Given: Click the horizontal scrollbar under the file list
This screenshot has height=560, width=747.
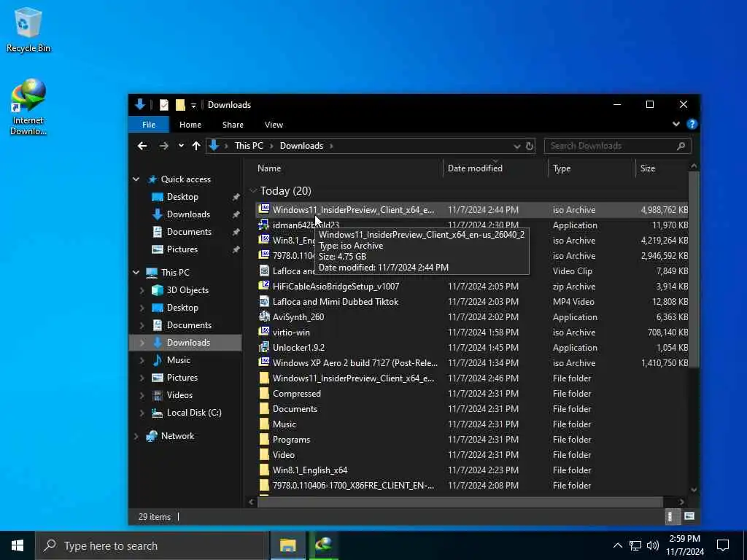Looking at the screenshot, I should (460, 502).
